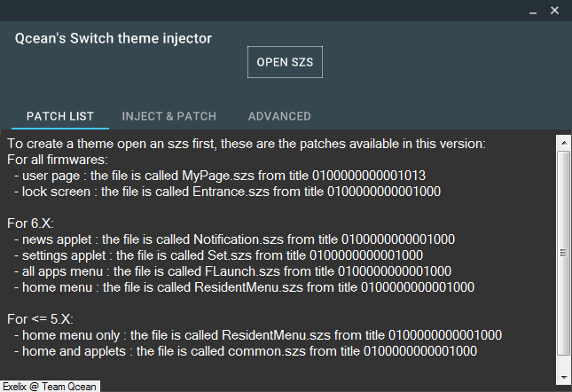The height and width of the screenshot is (392, 572).
Task: Click the 'For 6.X:' heading text
Action: click(x=31, y=223)
